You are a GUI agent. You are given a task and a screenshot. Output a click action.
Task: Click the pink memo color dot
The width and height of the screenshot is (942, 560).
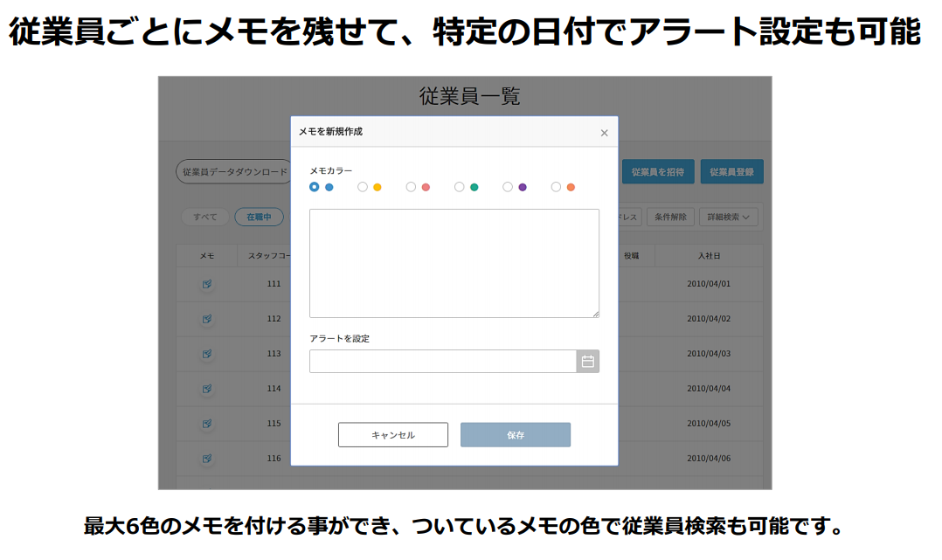click(x=426, y=187)
